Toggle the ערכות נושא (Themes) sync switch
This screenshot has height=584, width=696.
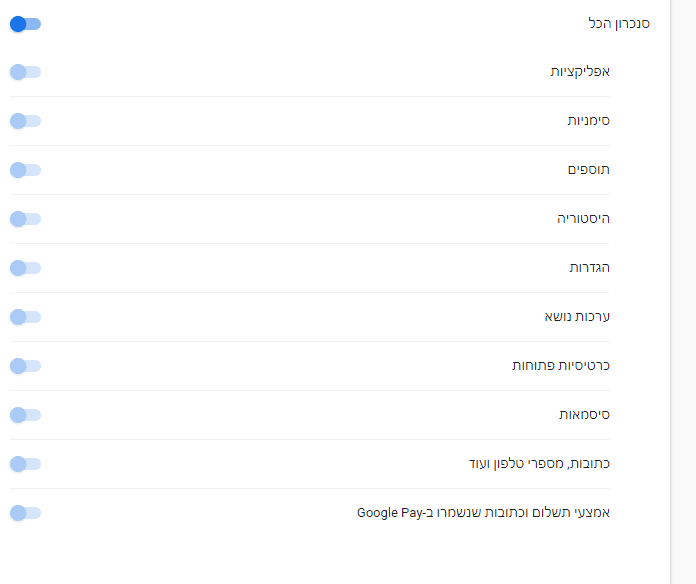[25, 317]
